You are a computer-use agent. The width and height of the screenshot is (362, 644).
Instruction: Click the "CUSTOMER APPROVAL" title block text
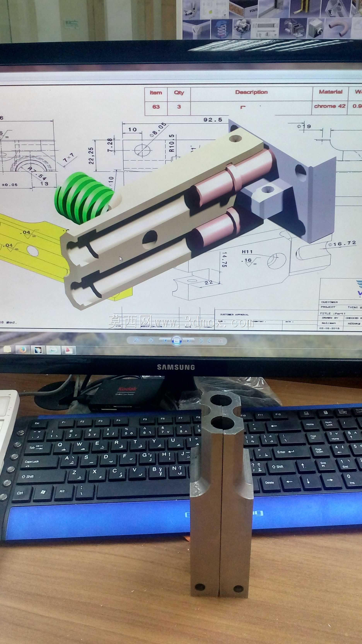pos(234,314)
